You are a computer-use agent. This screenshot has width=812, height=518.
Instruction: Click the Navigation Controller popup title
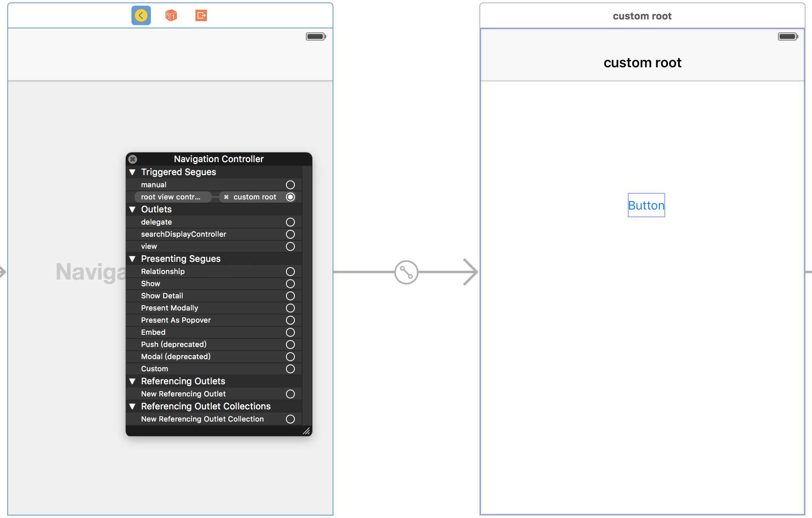219,159
